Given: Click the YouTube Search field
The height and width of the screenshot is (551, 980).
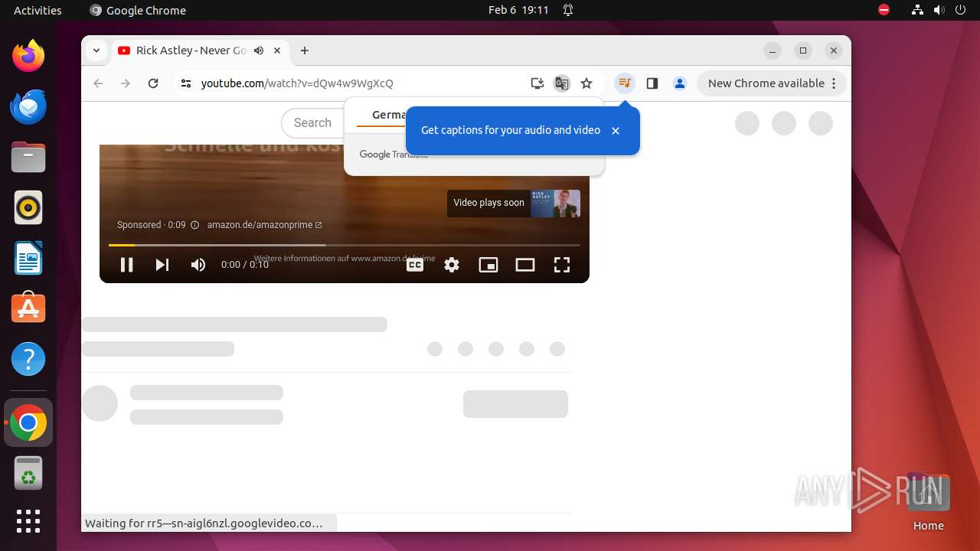Looking at the screenshot, I should tap(312, 123).
